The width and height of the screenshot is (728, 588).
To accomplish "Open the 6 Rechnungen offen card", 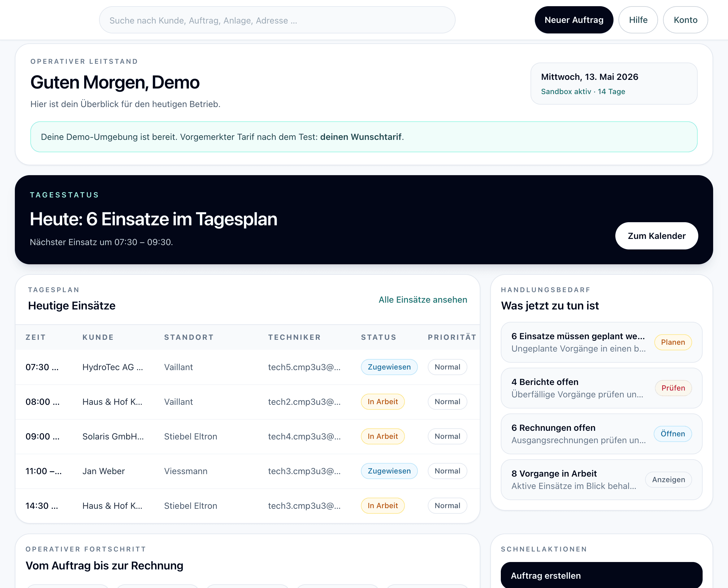I will click(601, 434).
